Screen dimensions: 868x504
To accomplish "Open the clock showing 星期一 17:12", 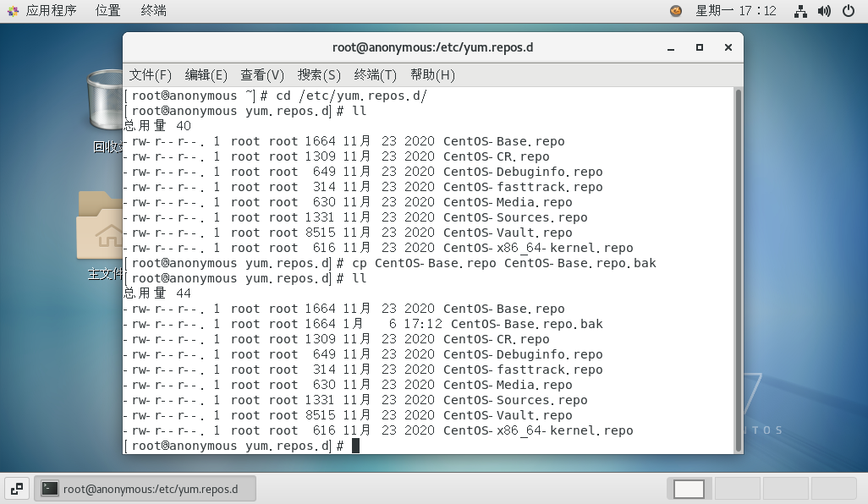I will coord(736,10).
